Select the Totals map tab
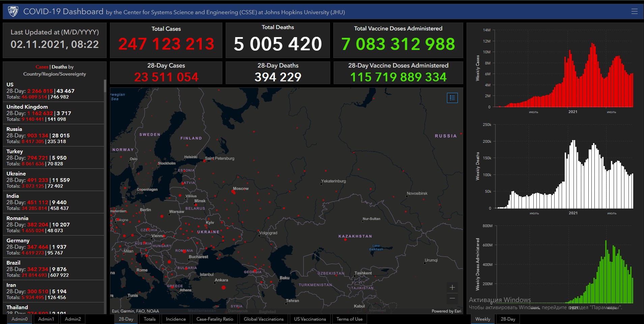The image size is (644, 324). [x=149, y=319]
